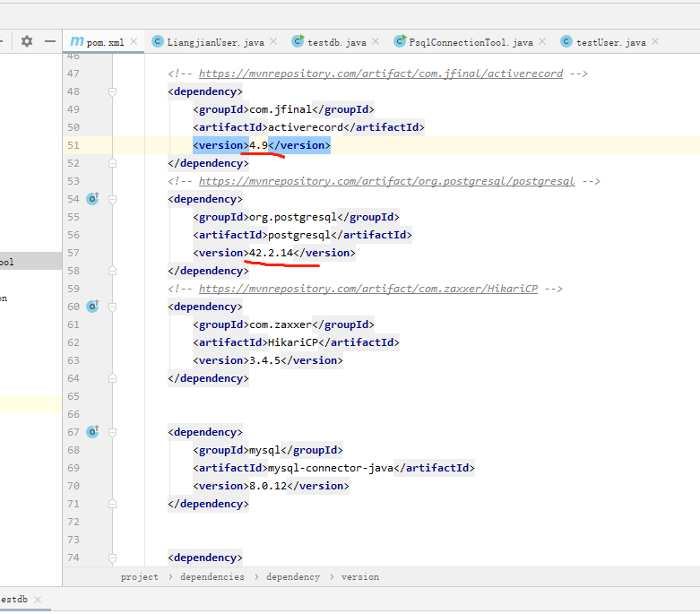Collapse the dependency block at line 48
The height and width of the screenshot is (614, 700).
click(x=113, y=91)
